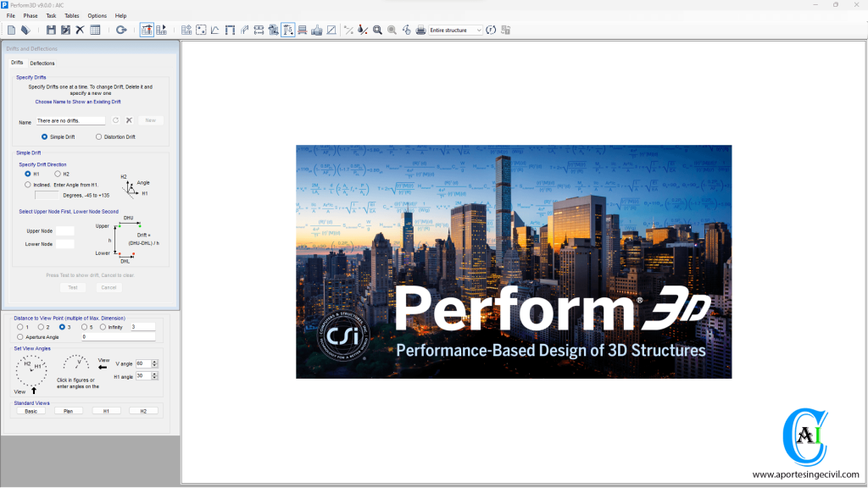Open the tables spreadsheet toolbar icon
The image size is (868, 488).
93,30
